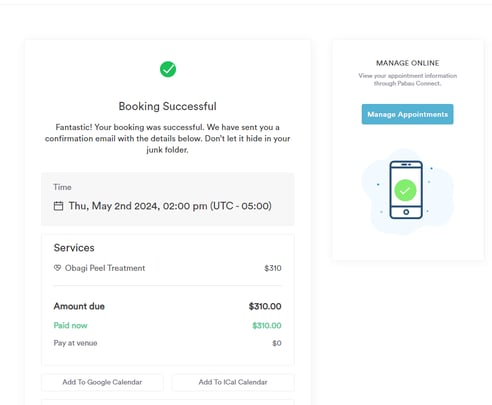This screenshot has height=405, width=492.
Task: Click the green booking success checkmark icon
Action: click(168, 69)
